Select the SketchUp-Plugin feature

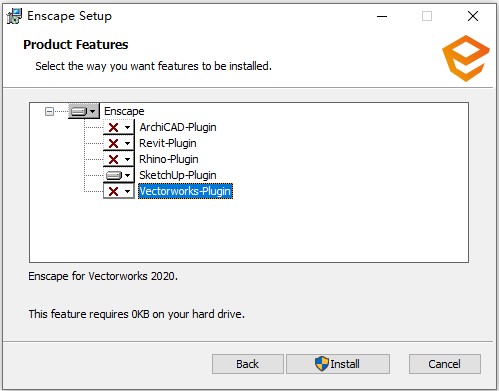pos(178,175)
